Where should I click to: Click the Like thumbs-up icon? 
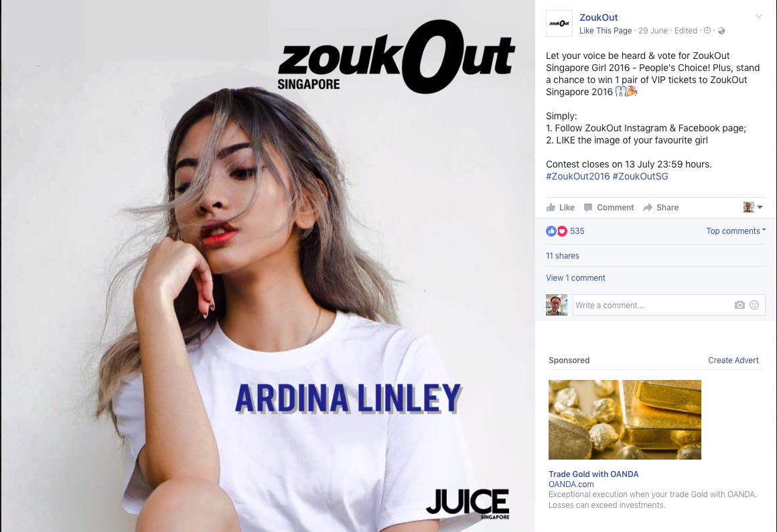coord(551,207)
